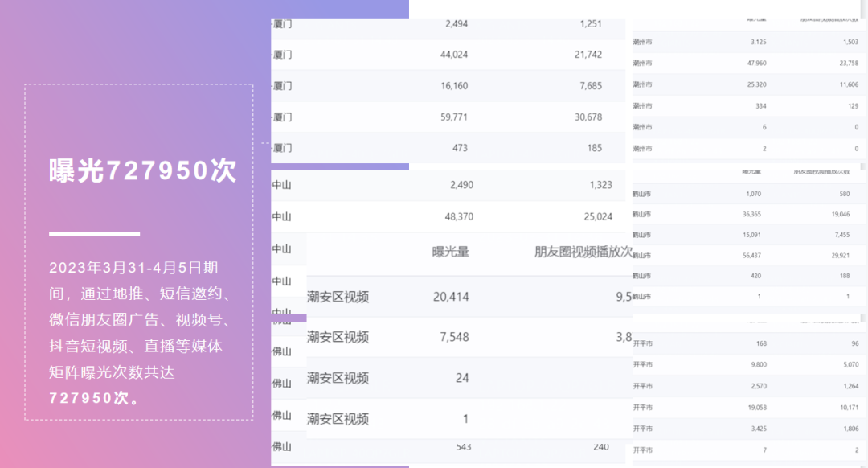Click the large 朋友圈视频播放次 column header

pyautogui.click(x=583, y=252)
